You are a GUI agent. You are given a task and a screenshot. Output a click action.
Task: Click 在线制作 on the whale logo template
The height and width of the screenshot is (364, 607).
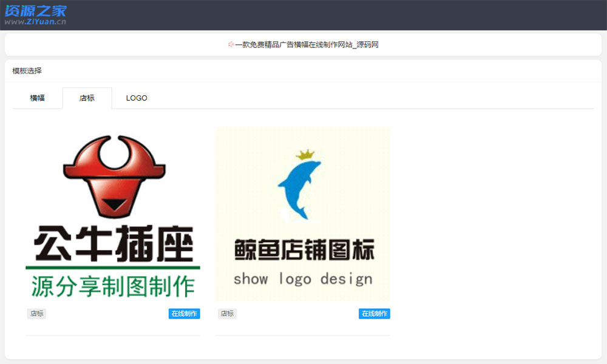click(375, 314)
